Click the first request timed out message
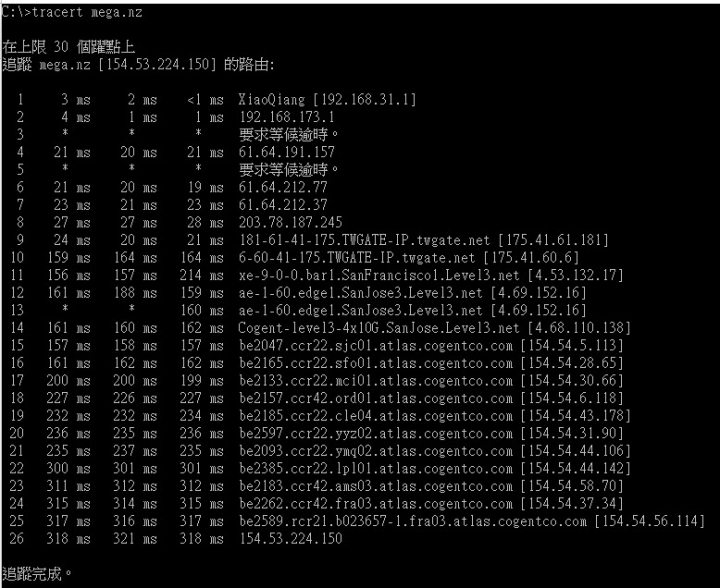This screenshot has width=720, height=588. pos(289,134)
